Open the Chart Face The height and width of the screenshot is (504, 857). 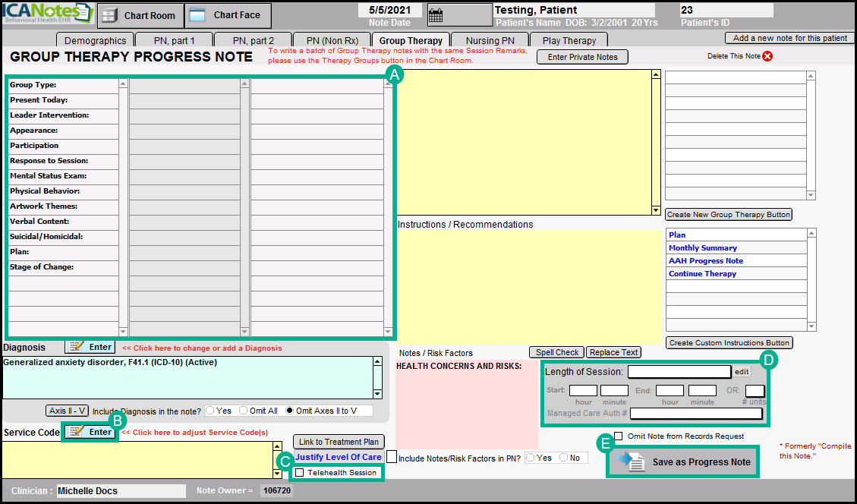click(x=227, y=15)
